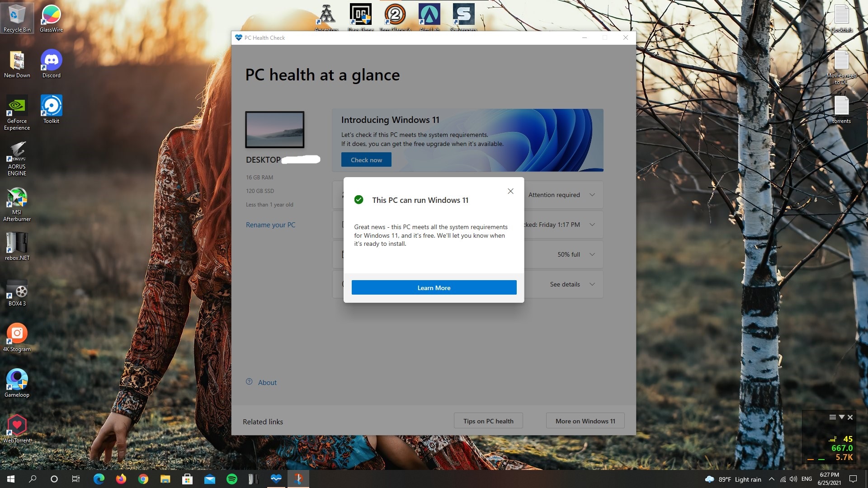
Task: Click the Check now button
Action: 366,160
